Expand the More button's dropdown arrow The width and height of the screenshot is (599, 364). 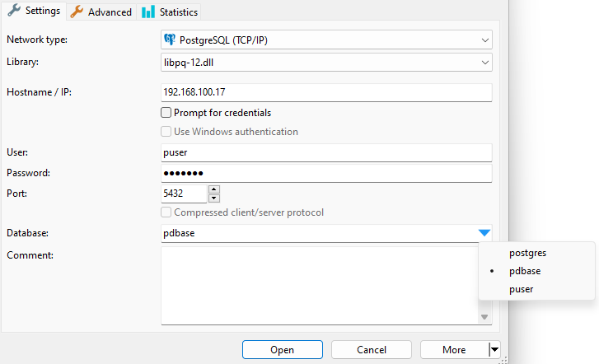tap(494, 349)
